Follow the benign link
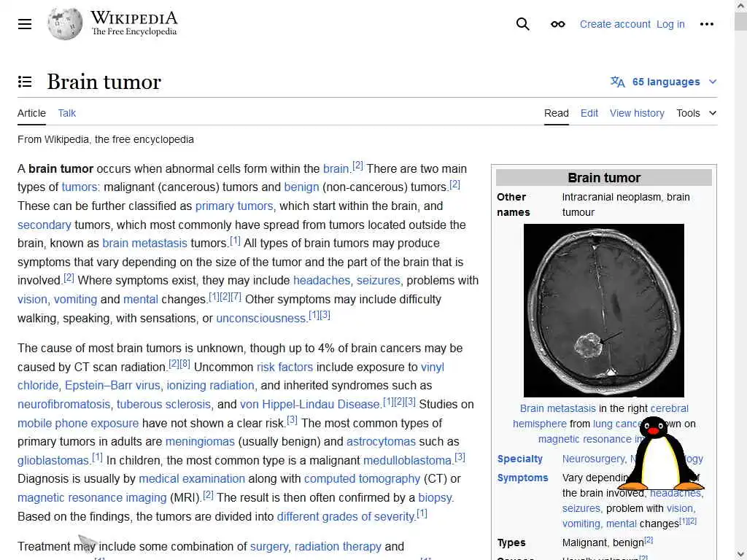The width and height of the screenshot is (747, 560). pyautogui.click(x=301, y=187)
